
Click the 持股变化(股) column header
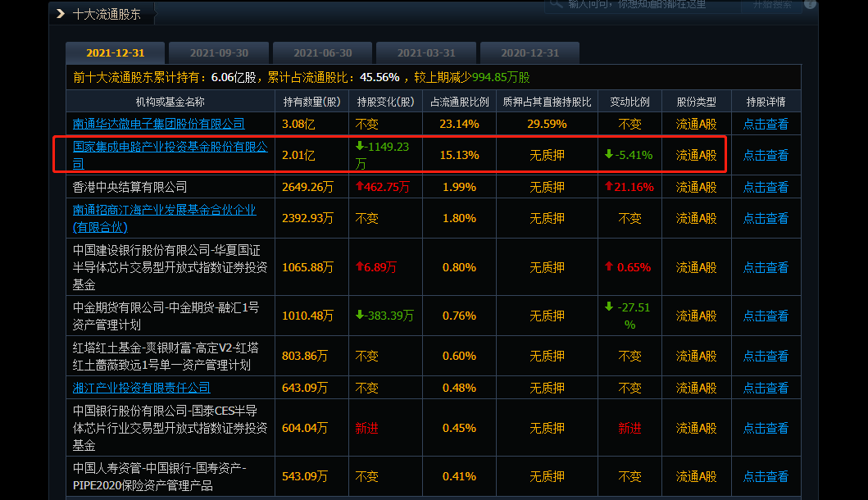[x=385, y=102]
